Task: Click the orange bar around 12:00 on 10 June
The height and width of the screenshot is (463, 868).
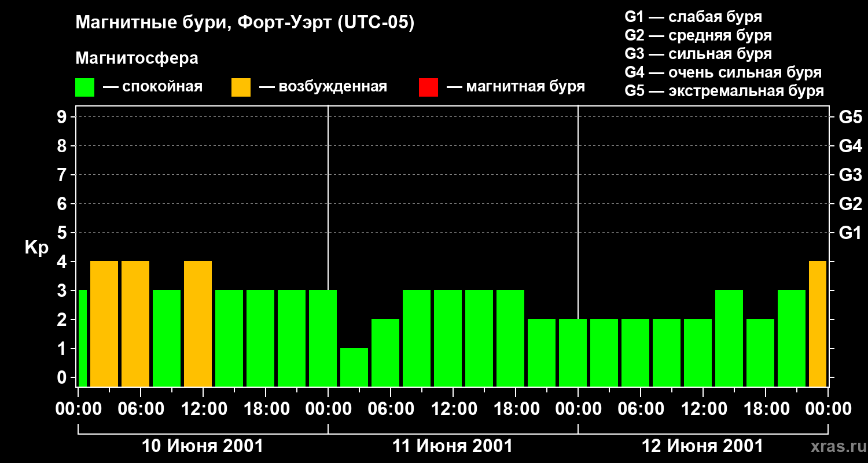Action: (198, 324)
